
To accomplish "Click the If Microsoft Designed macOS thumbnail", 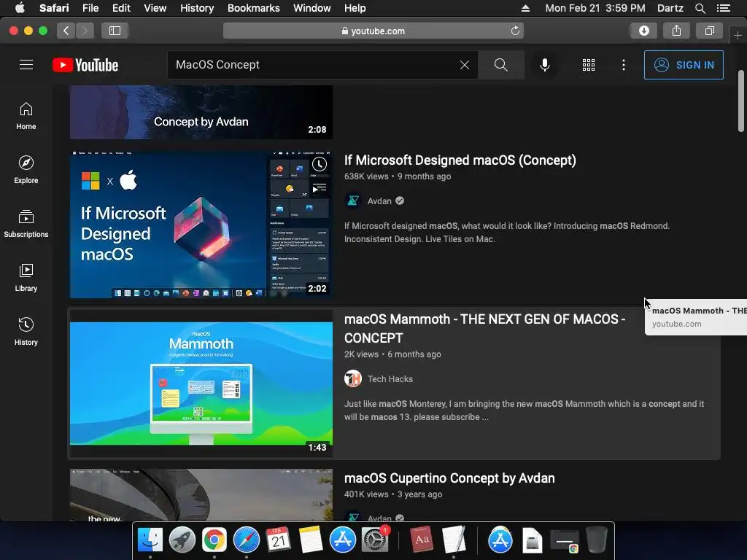I will [x=201, y=225].
